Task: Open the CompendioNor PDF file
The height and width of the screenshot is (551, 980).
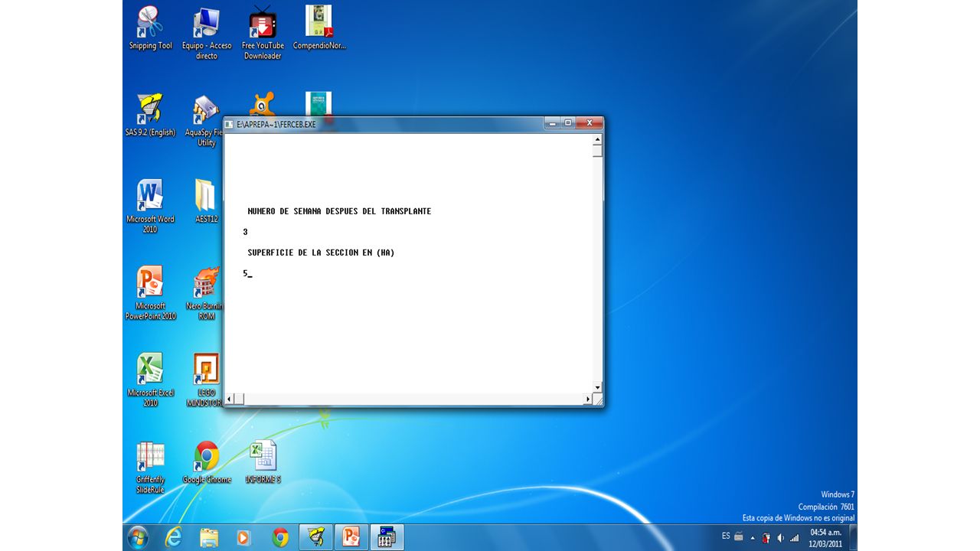Action: click(319, 28)
